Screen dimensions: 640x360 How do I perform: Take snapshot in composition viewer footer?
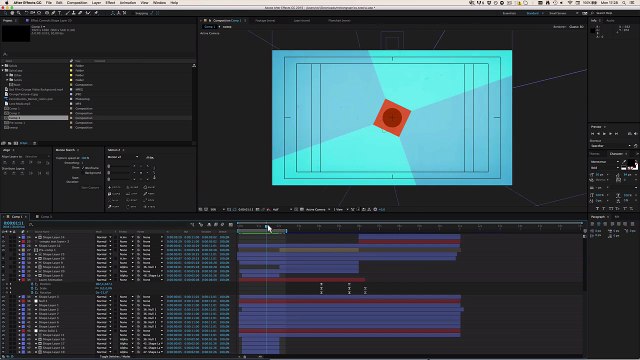pos(258,209)
